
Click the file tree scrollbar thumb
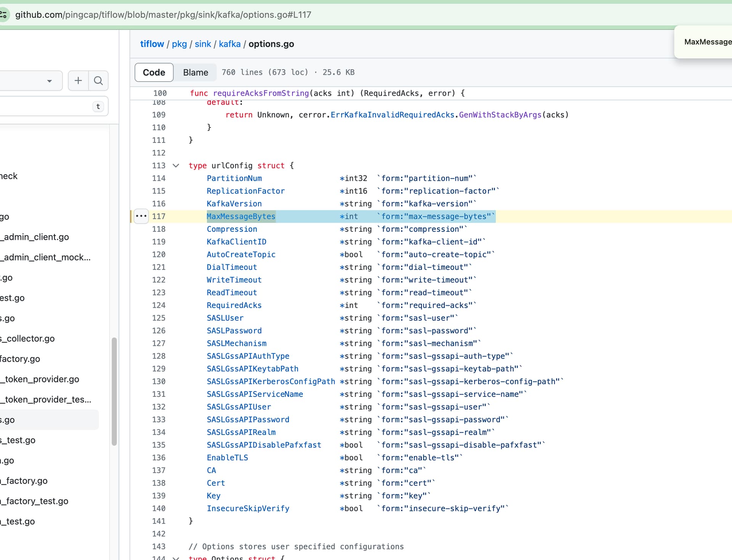(114, 391)
